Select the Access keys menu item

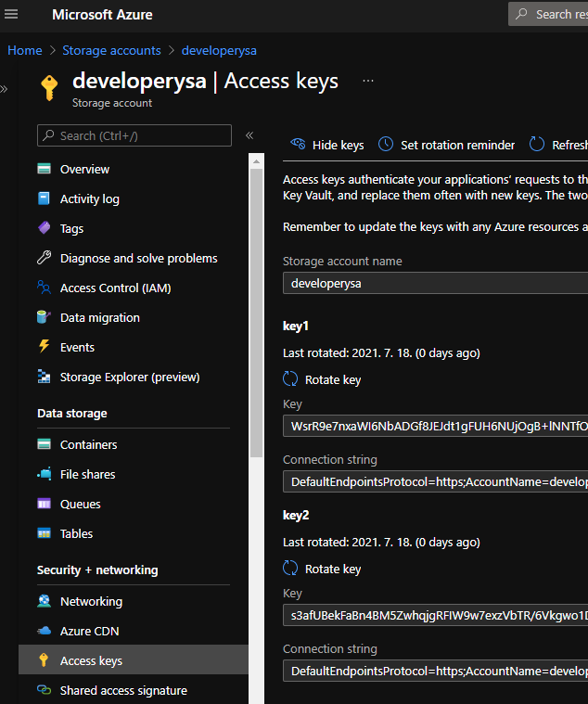pyautogui.click(x=134, y=659)
